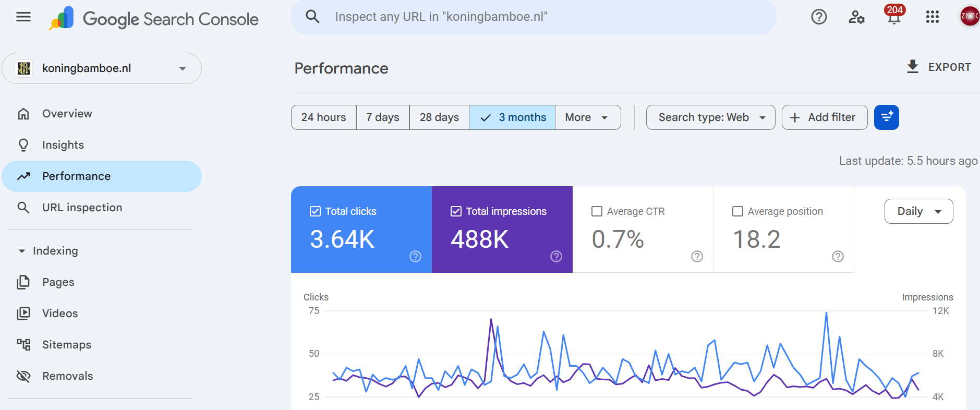Enable the Average CTR checkbox
The width and height of the screenshot is (980, 410).
tap(597, 211)
